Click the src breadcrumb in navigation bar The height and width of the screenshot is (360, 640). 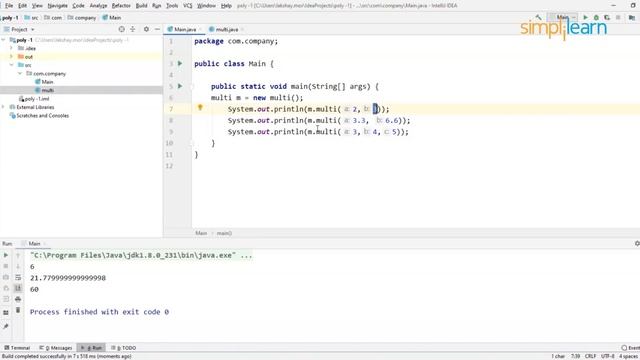31,18
